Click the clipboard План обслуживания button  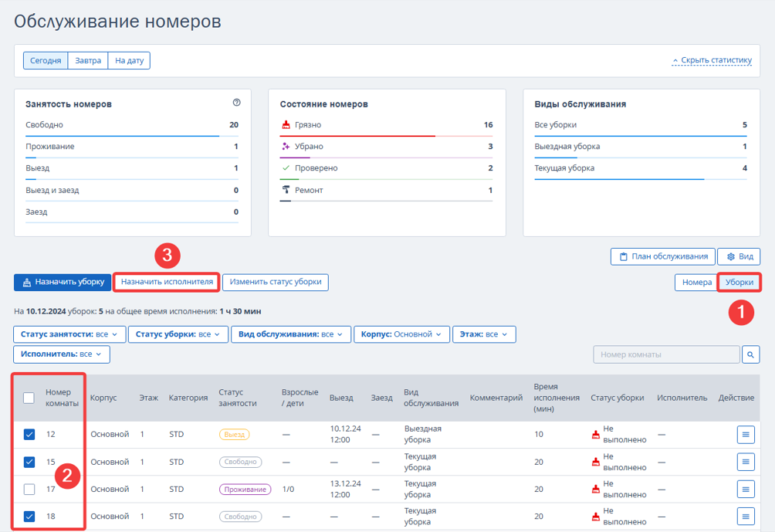click(663, 256)
